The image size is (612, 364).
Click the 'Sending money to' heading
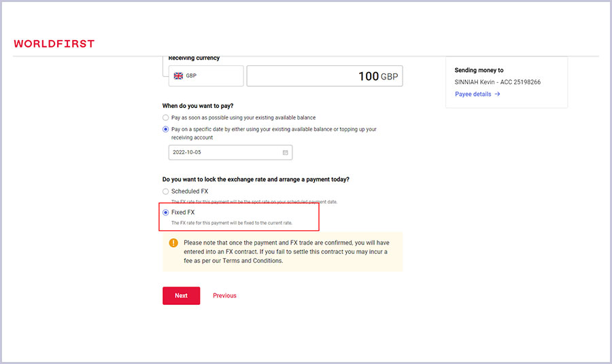pos(479,70)
